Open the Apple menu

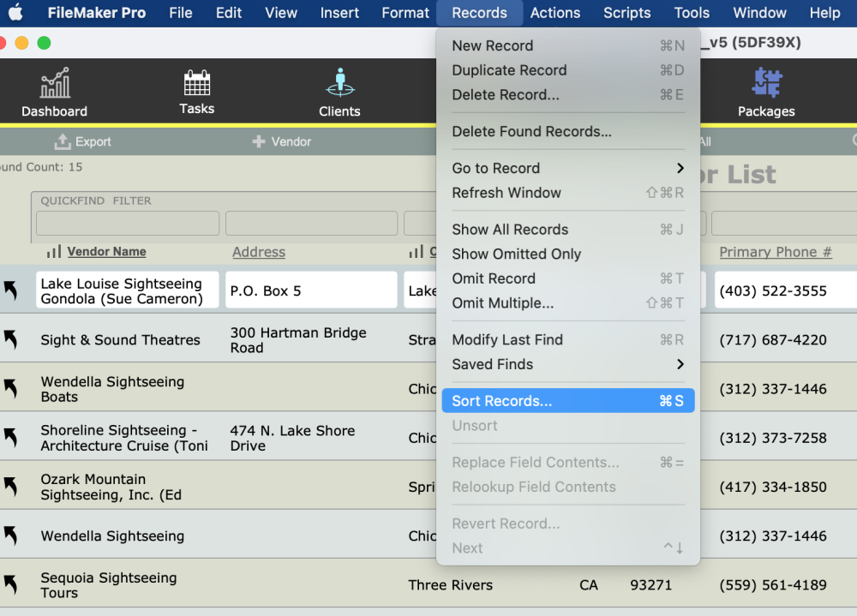click(15, 13)
